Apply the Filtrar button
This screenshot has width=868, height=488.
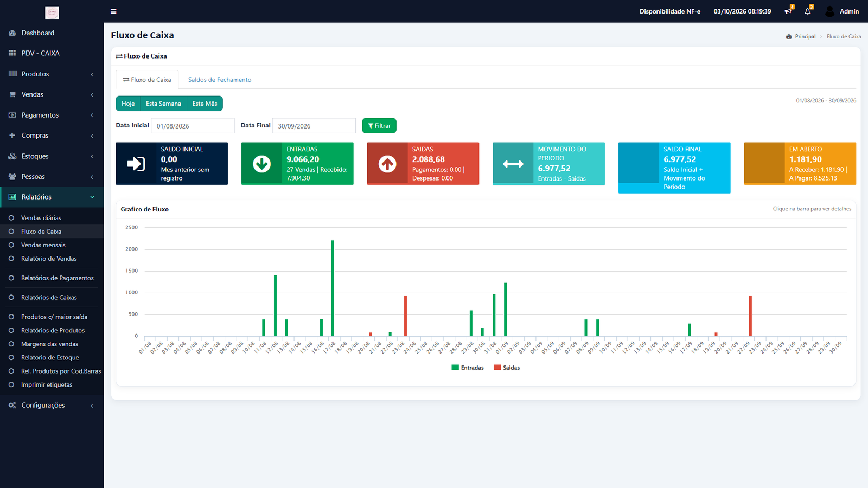pyautogui.click(x=379, y=126)
